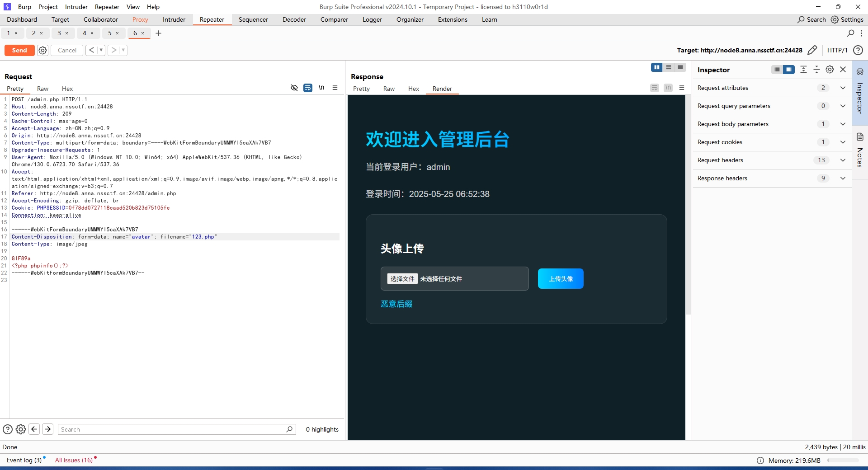868x470 pixels.
Task: Open Event log (3)
Action: pyautogui.click(x=24, y=460)
